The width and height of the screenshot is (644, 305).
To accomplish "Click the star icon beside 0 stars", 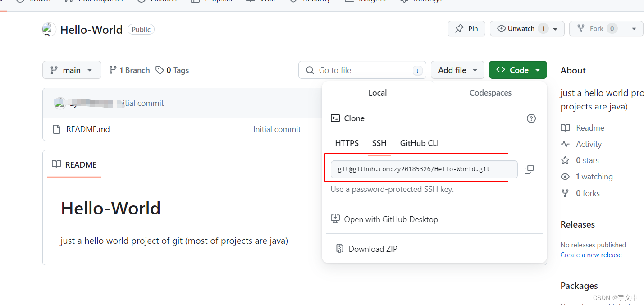I will click(565, 160).
